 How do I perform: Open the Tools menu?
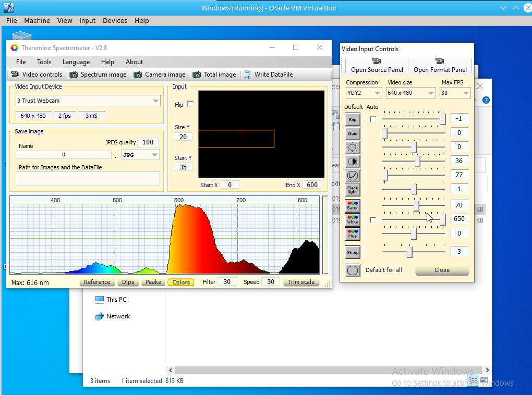[44, 62]
